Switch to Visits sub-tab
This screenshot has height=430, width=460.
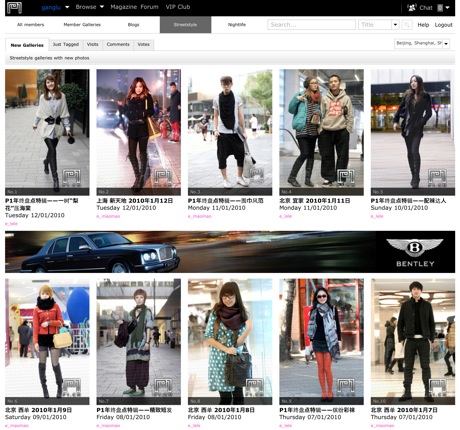(x=93, y=44)
